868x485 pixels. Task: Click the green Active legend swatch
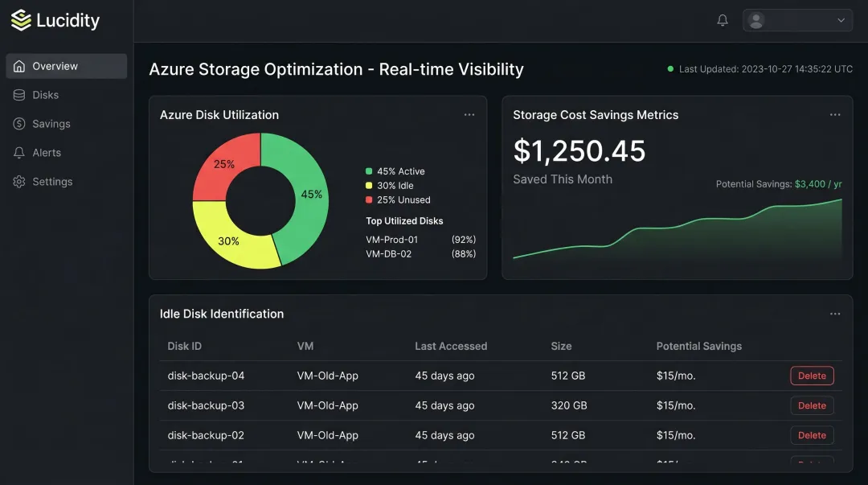point(369,171)
